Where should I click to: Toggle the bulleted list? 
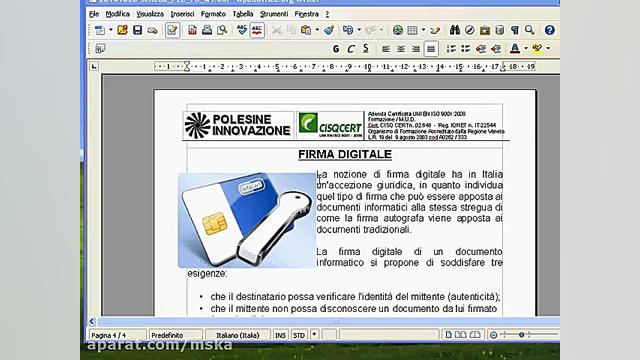pyautogui.click(x=466, y=49)
